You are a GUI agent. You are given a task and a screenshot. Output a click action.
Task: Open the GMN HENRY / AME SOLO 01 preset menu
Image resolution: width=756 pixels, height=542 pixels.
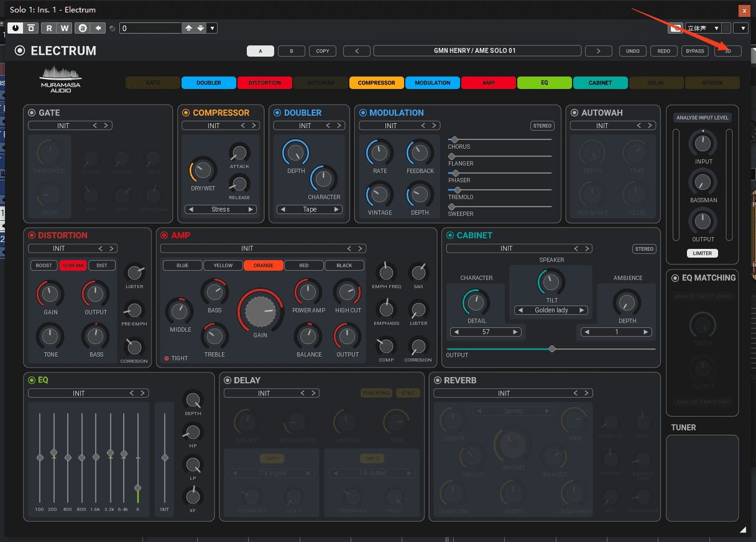(477, 51)
